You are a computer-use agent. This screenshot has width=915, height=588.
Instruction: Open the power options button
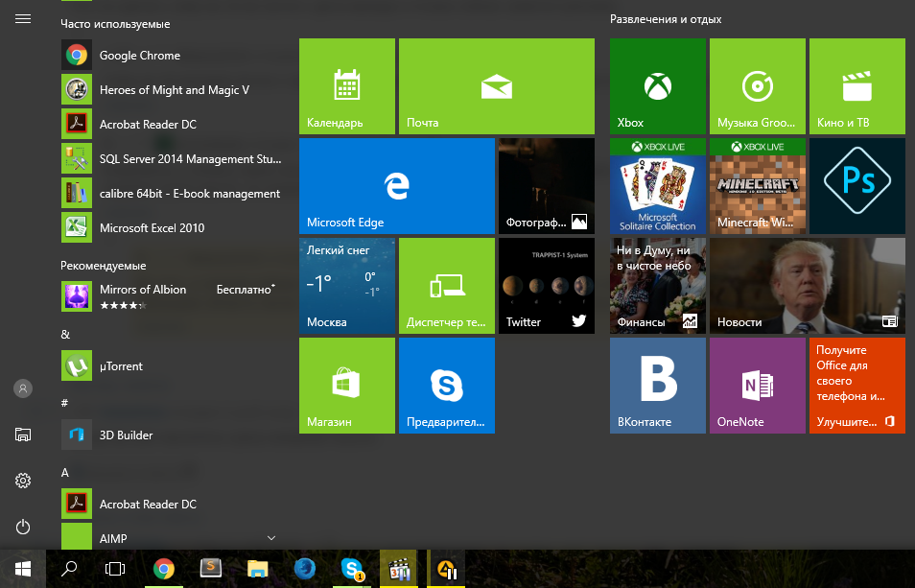23,527
